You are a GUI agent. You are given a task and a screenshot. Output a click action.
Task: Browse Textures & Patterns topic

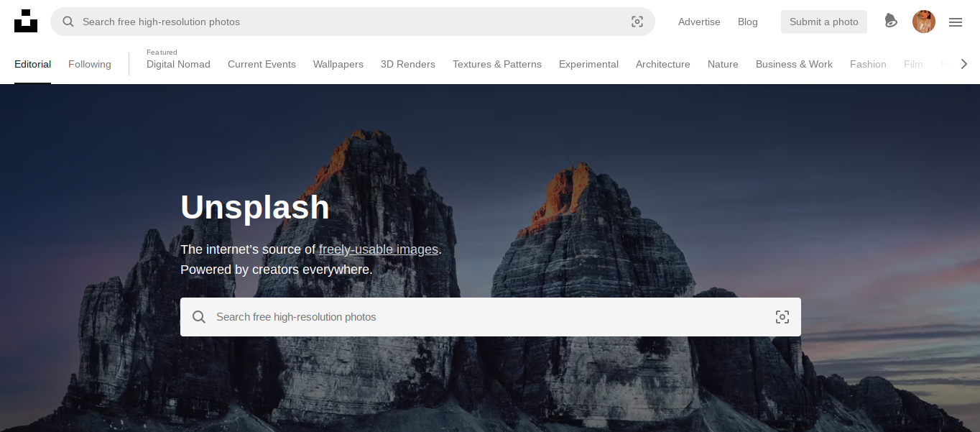click(x=497, y=64)
